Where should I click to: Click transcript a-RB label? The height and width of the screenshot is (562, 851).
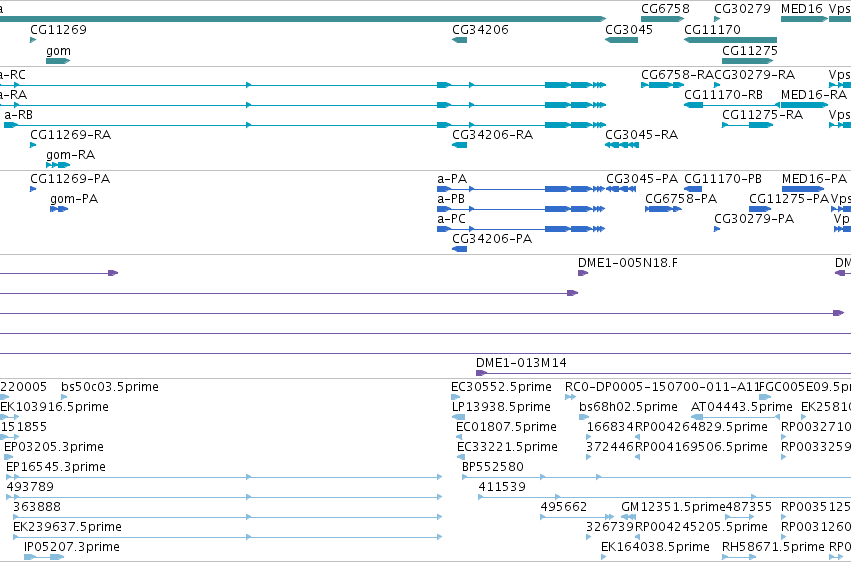point(18,115)
